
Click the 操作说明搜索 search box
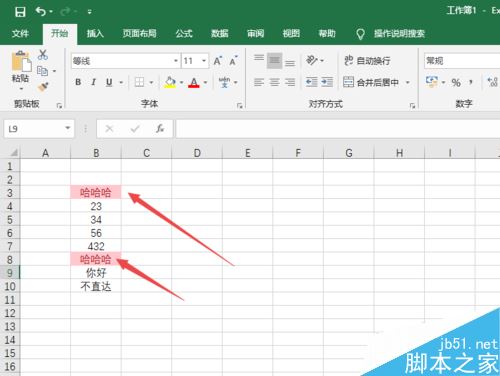pyautogui.click(x=399, y=34)
